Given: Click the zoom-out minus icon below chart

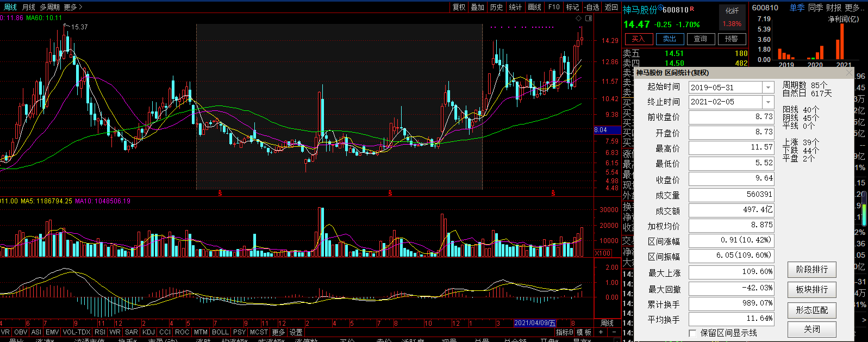Looking at the screenshot, I should coord(614,332).
